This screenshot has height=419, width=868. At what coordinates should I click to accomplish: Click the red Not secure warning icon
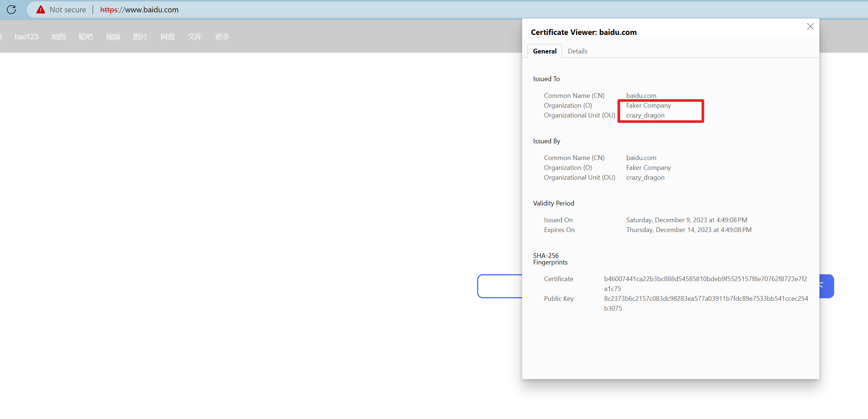tap(41, 9)
